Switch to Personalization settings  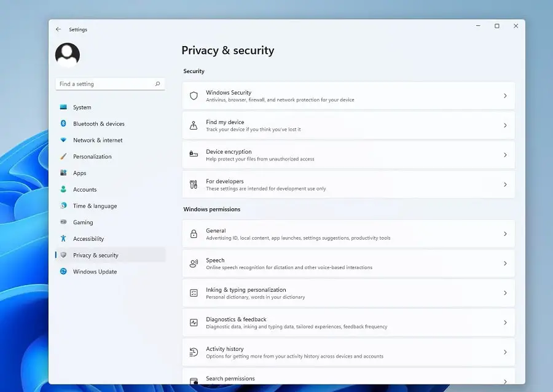click(110, 157)
